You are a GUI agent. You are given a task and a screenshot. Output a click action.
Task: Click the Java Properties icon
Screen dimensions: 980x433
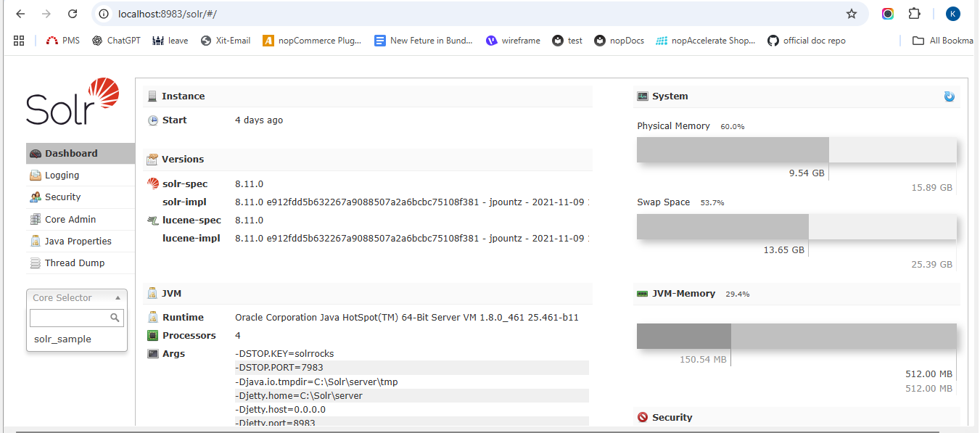(35, 242)
